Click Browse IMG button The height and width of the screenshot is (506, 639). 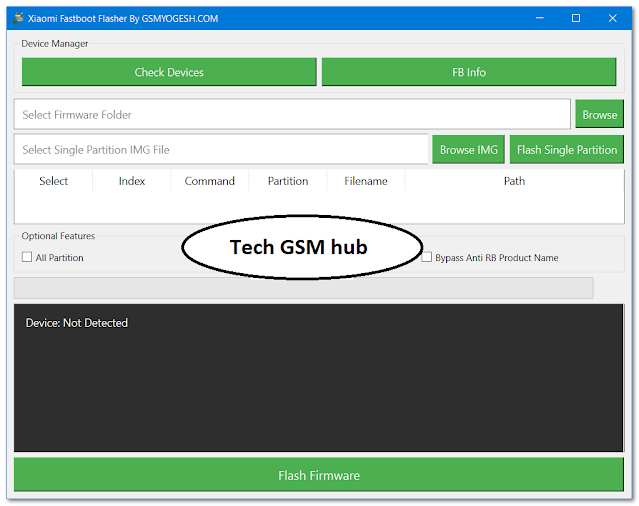[x=468, y=150]
